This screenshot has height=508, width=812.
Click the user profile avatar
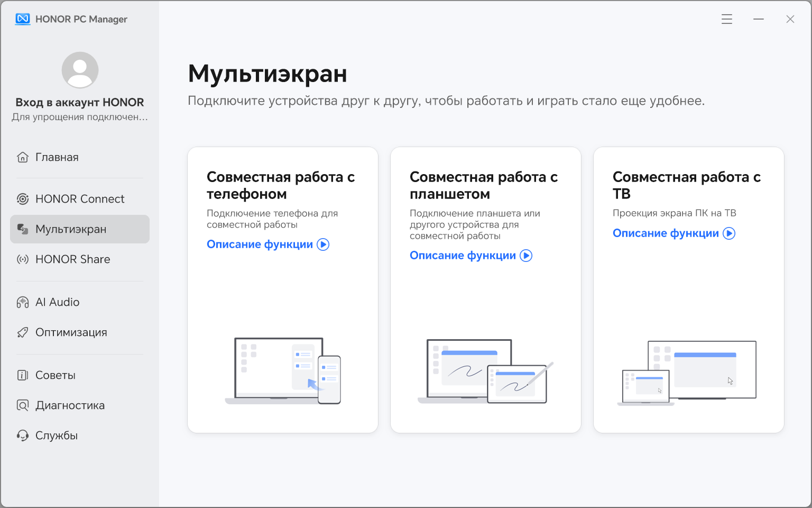[x=80, y=70]
